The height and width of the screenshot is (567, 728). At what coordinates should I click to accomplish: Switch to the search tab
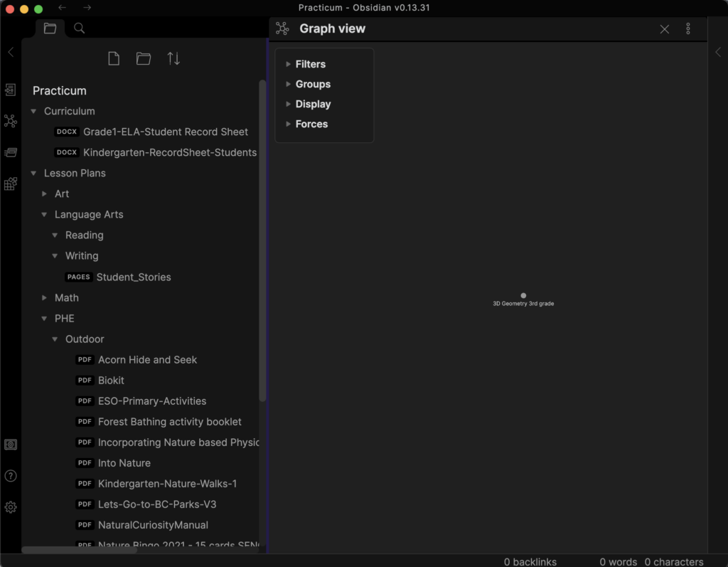tap(80, 28)
